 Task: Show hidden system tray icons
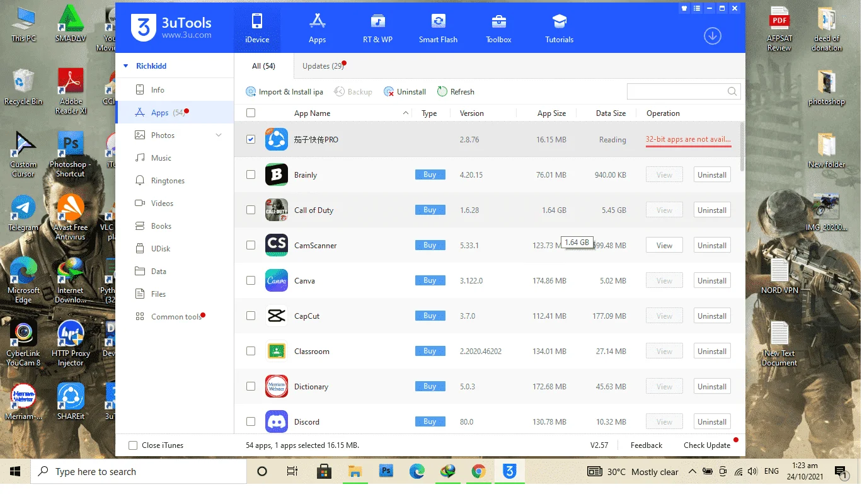point(692,471)
